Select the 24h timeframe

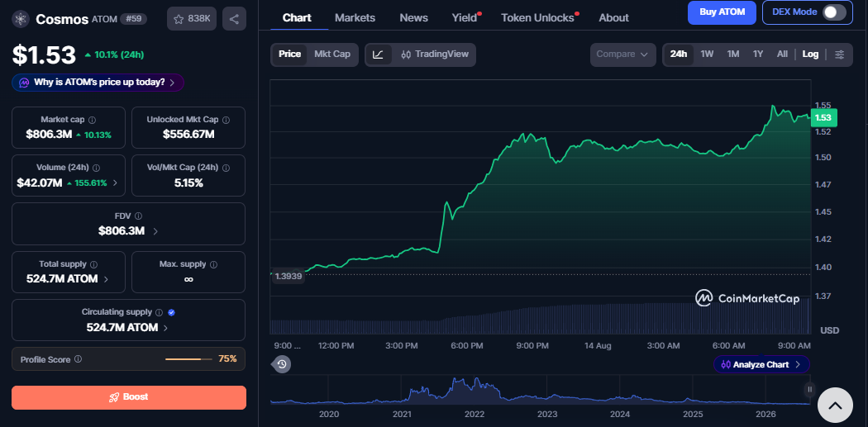(x=679, y=55)
